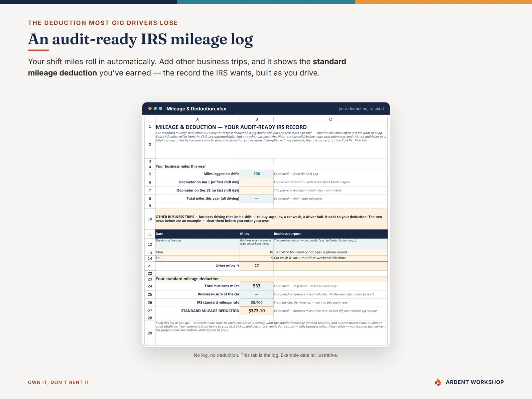Click 'THE DEDUCTION MOST GIG DRIVERS LOSE' eyebrow
The image size is (532, 399).
click(103, 23)
